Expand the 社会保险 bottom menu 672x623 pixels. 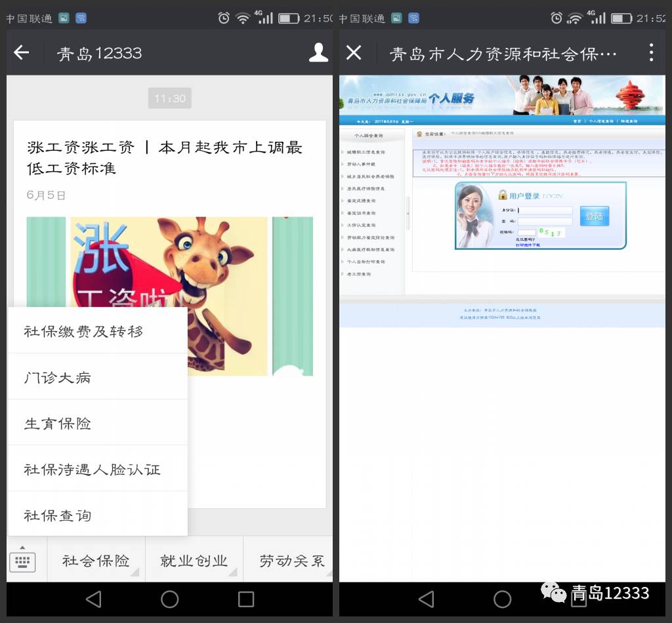[96, 561]
